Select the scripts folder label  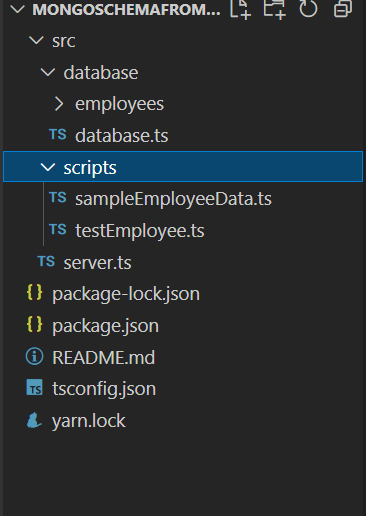click(90, 168)
